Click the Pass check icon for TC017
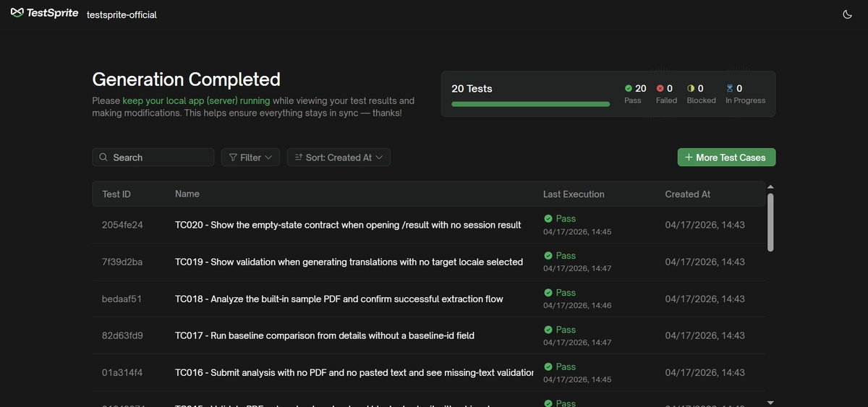Image resolution: width=868 pixels, height=407 pixels. pos(548,329)
